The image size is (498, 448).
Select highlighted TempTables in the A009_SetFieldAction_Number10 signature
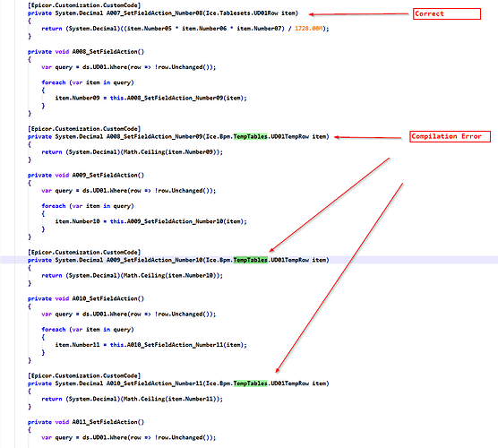pos(250,260)
